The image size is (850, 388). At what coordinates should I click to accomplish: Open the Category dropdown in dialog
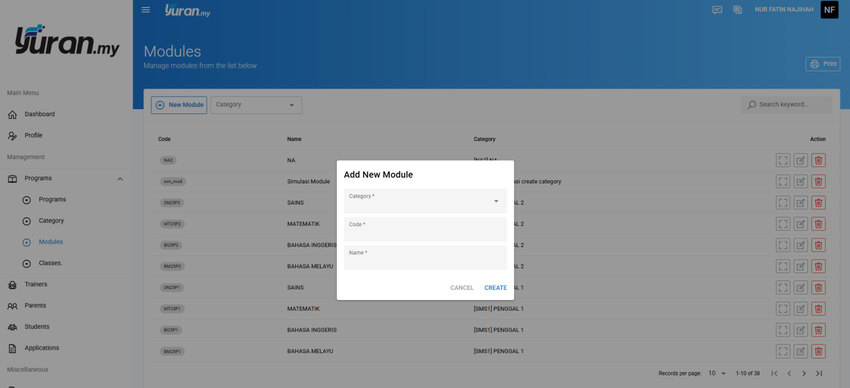coord(425,201)
